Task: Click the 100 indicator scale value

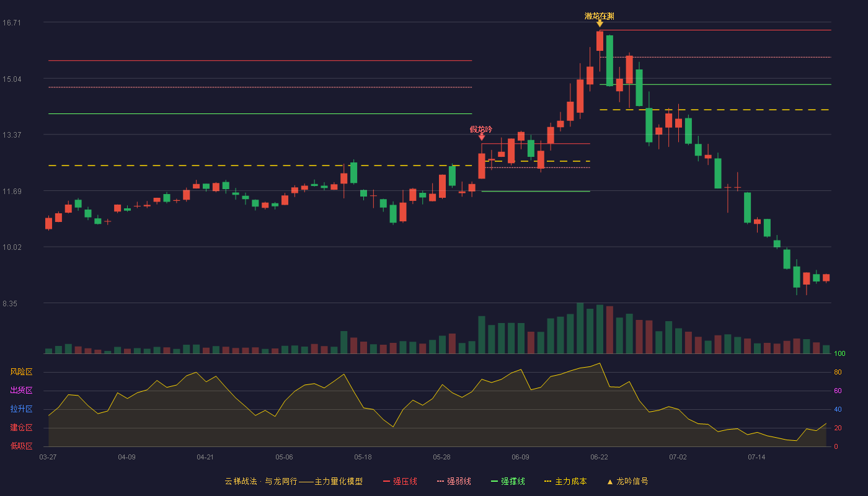Action: (x=839, y=354)
